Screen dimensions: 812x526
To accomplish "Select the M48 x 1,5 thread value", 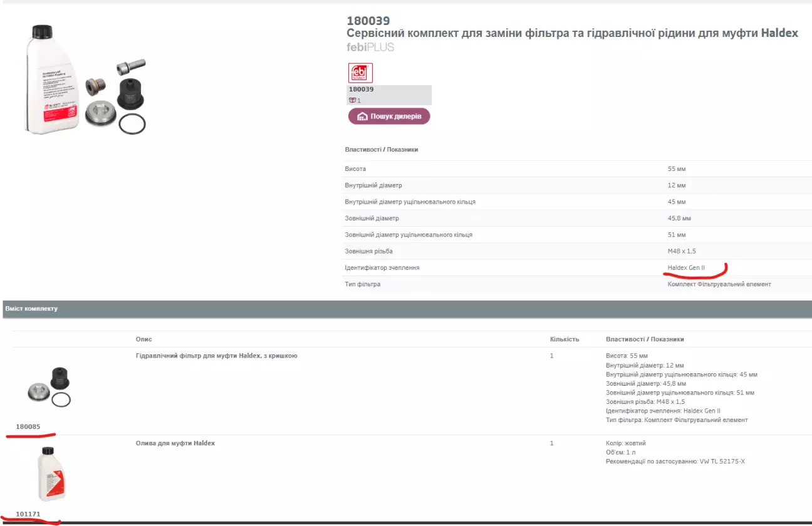I will click(x=682, y=251).
